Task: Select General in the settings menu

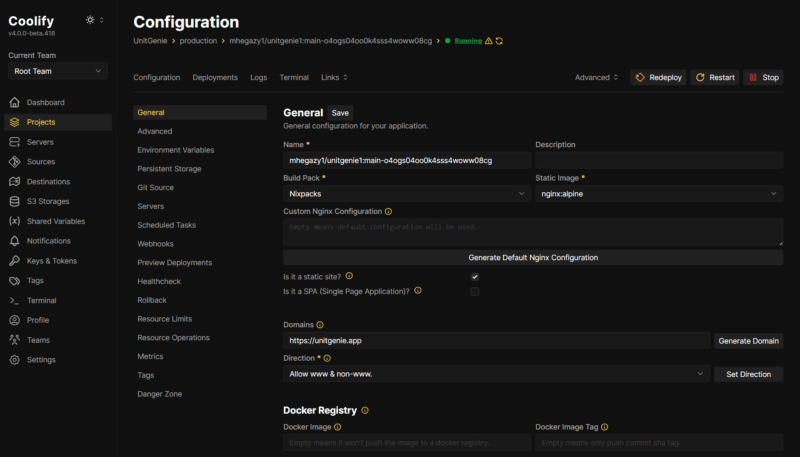Action: 199,113
